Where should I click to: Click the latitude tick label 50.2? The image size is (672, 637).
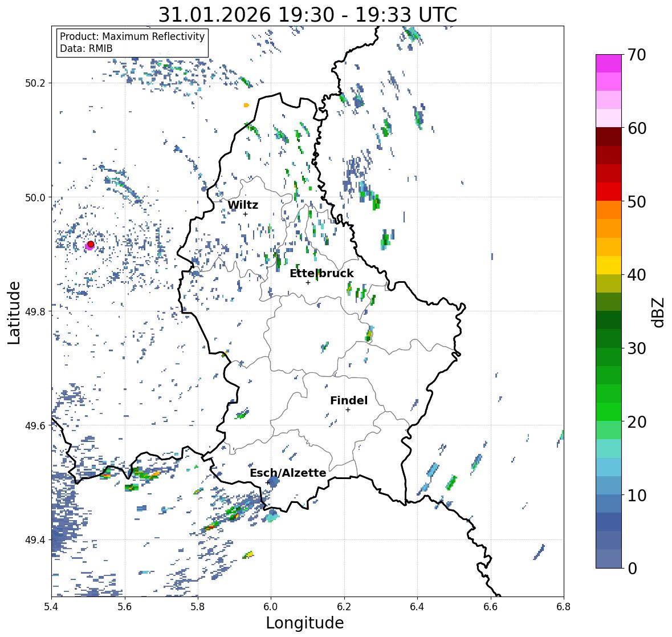35,83
